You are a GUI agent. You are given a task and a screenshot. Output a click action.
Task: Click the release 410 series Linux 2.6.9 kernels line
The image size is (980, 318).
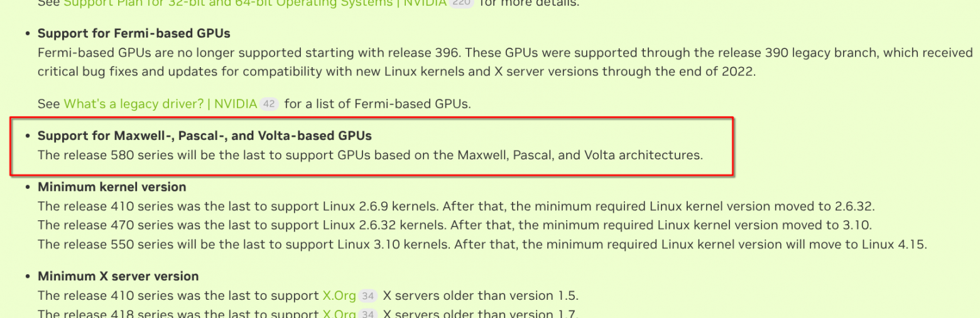coord(456,206)
